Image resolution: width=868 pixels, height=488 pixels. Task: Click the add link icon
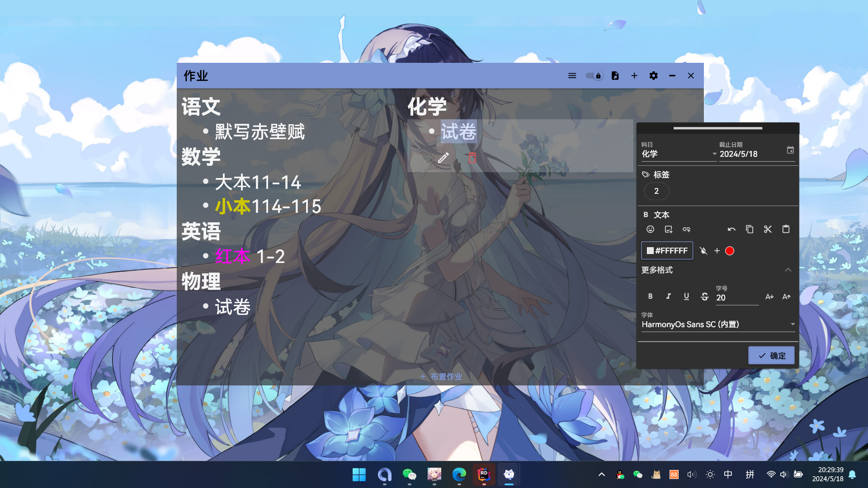(x=687, y=230)
